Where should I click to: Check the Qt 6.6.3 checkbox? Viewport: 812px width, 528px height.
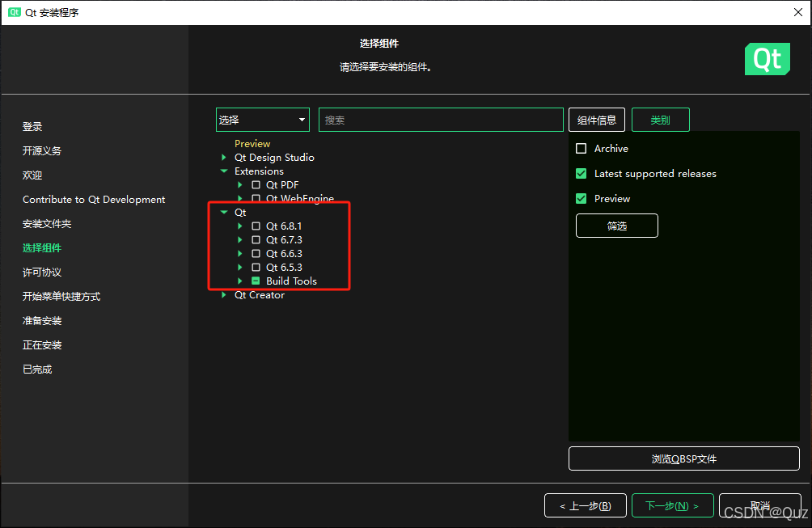[x=256, y=254]
